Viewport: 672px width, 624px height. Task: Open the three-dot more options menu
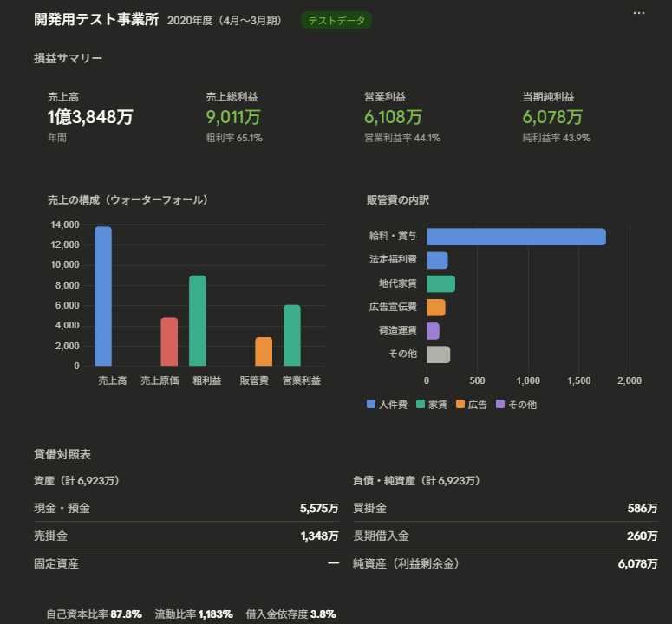point(639,13)
